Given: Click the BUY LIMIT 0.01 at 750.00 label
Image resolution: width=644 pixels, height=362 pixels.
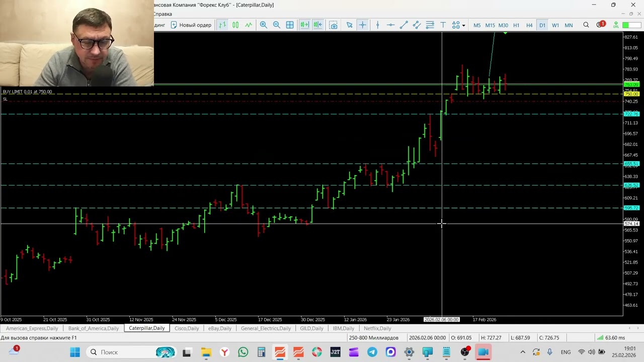Looking at the screenshot, I should (27, 92).
